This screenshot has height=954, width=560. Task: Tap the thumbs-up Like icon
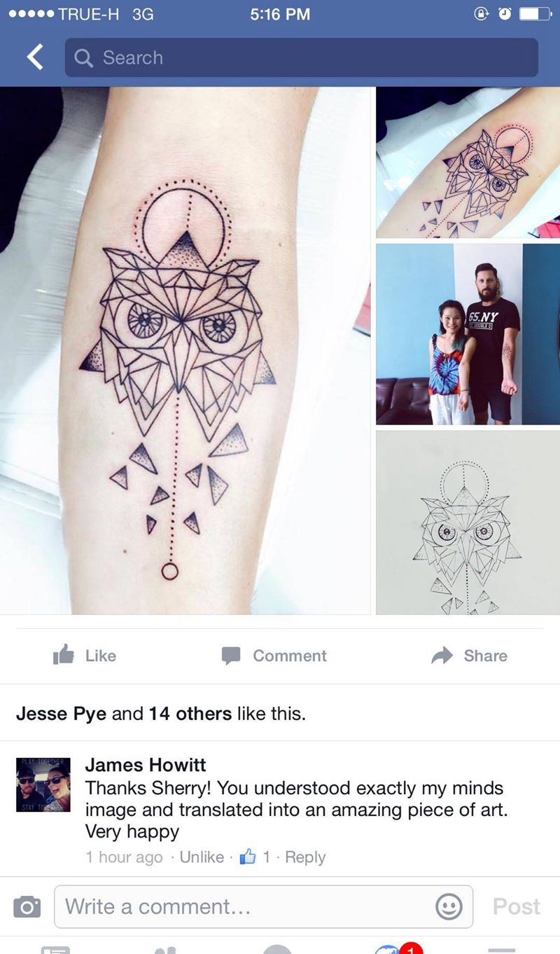tap(64, 655)
